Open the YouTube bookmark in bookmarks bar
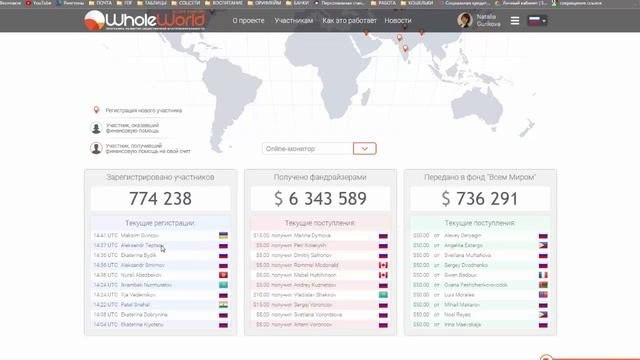This screenshot has height=360, width=640. (x=39, y=3)
